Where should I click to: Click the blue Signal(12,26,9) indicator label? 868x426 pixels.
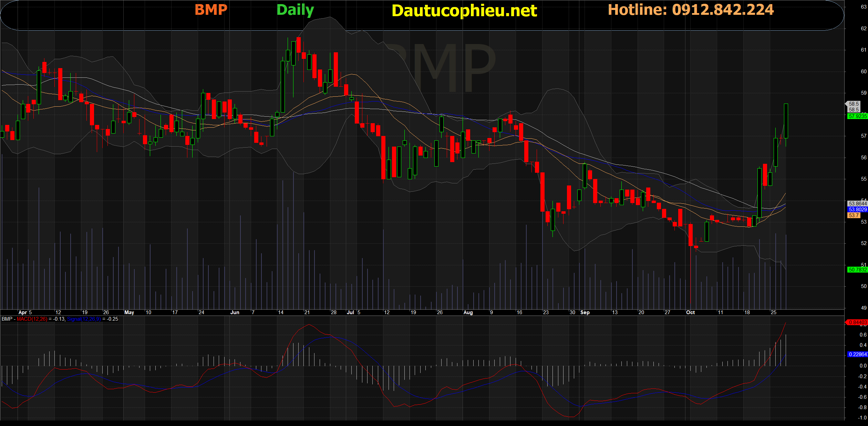[84, 319]
